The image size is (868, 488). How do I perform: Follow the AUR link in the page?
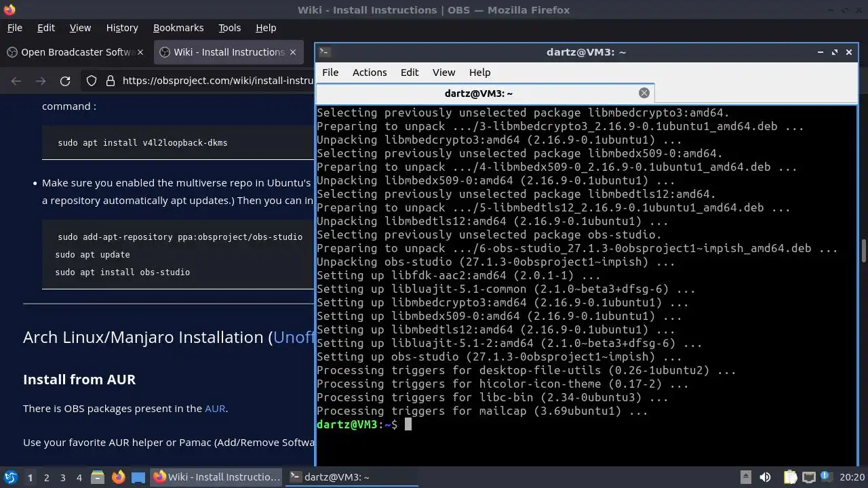(x=215, y=409)
